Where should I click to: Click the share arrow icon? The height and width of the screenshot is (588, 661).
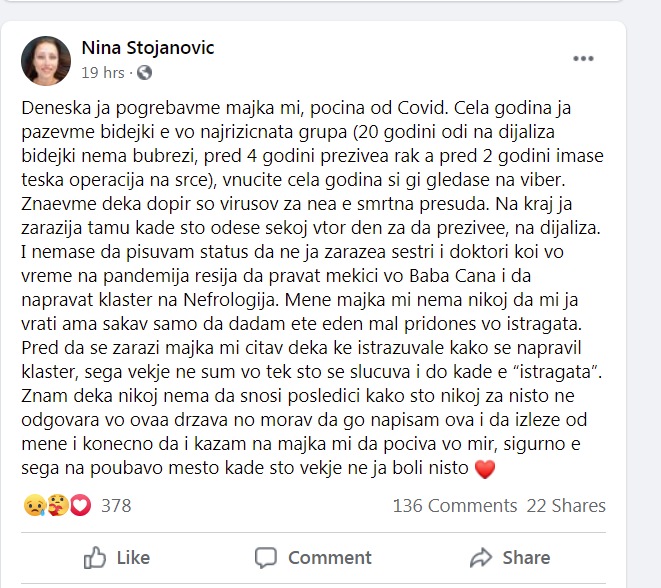point(481,558)
